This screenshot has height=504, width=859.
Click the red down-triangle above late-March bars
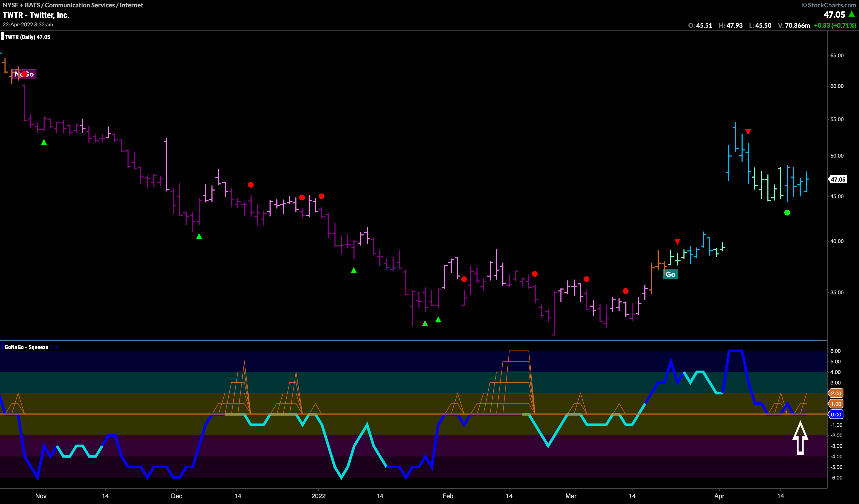point(677,241)
